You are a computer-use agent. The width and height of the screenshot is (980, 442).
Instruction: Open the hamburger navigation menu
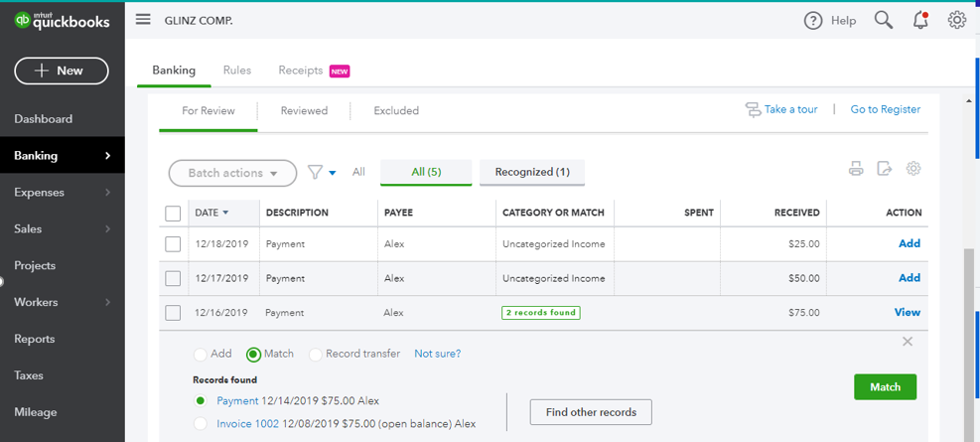[x=143, y=20]
